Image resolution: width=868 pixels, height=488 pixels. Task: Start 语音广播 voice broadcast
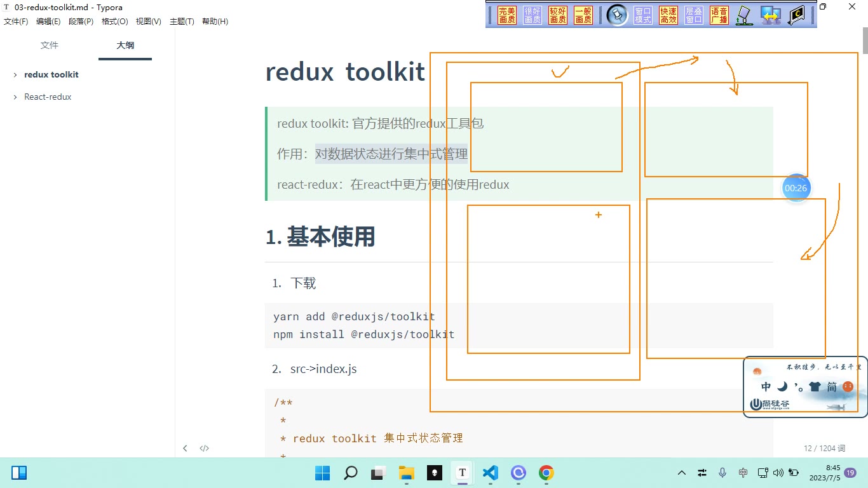(x=719, y=15)
